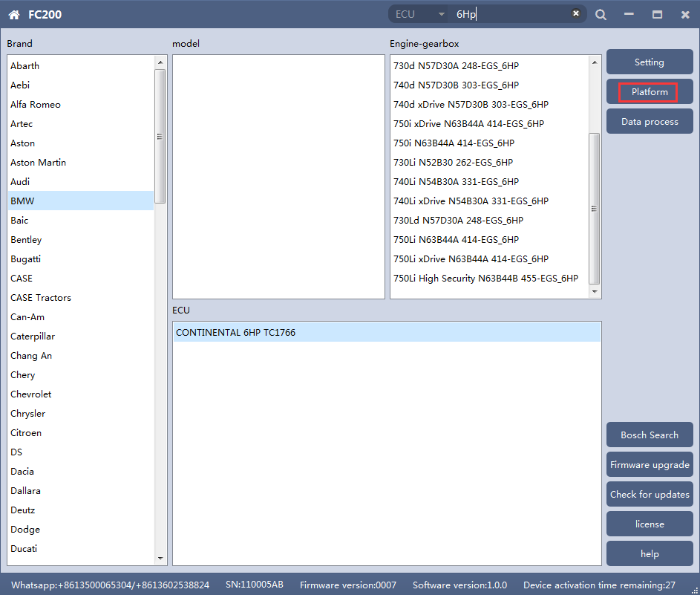Select the Abarth brand
The width and height of the screenshot is (700, 595).
[81, 65]
